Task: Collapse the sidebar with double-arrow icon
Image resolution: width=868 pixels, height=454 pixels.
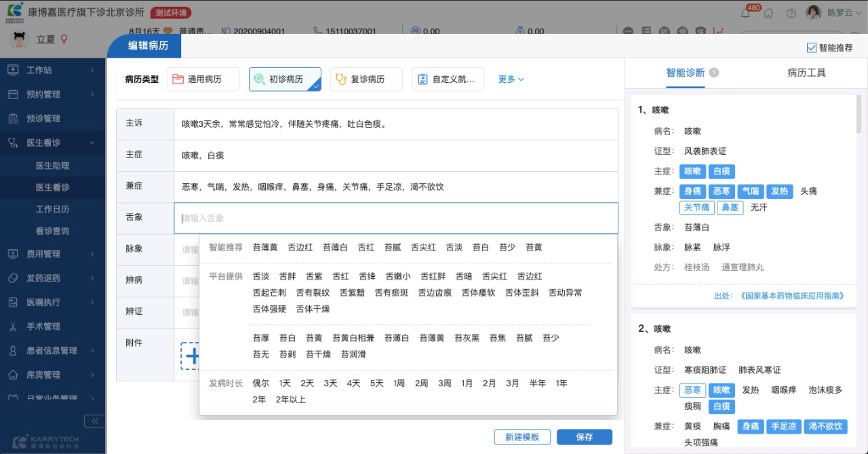Action: (94, 421)
